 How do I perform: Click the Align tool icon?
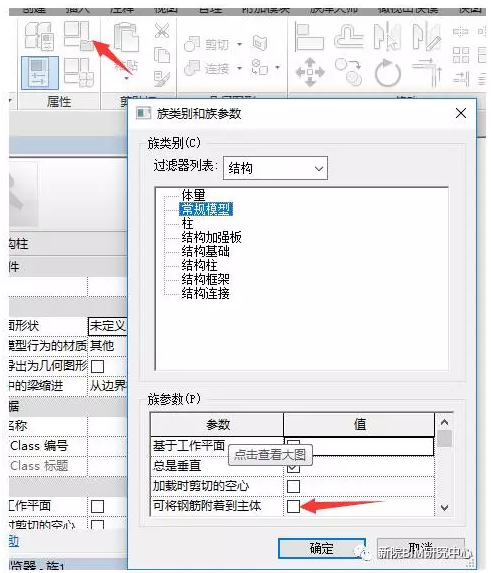[x=309, y=36]
